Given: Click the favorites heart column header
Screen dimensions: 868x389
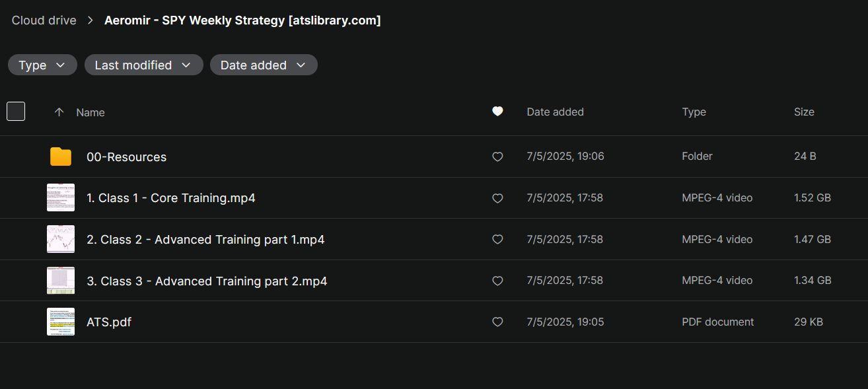Looking at the screenshot, I should 497,112.
